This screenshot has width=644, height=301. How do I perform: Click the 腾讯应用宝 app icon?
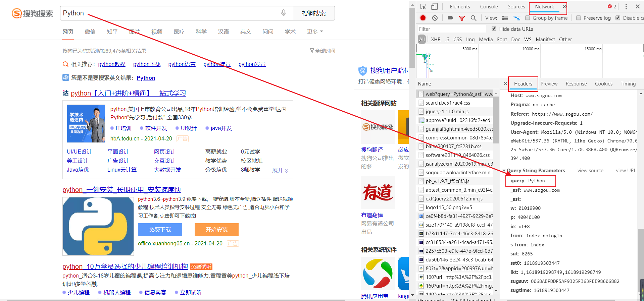coord(378,274)
